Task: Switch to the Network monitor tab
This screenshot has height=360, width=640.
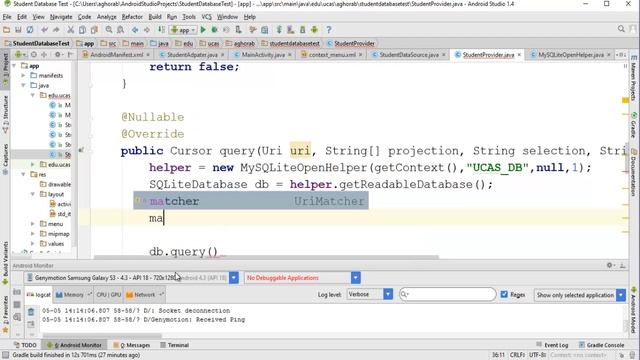Action: click(144, 295)
